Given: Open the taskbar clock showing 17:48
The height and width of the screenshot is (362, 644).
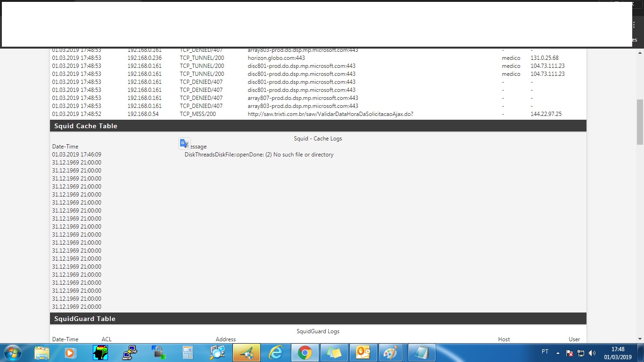Looking at the screenshot, I should (x=618, y=353).
